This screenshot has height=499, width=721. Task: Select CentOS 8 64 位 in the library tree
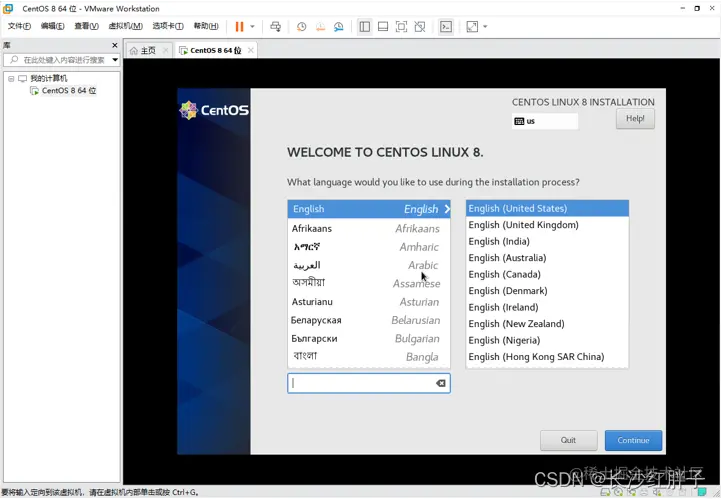(x=69, y=91)
